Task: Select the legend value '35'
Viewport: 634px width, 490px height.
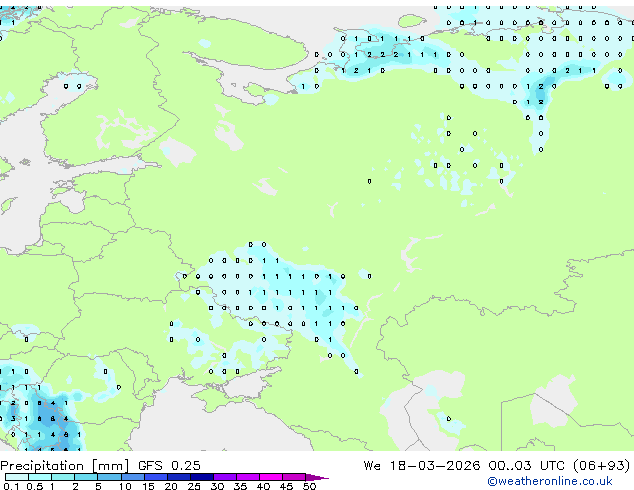Action: coord(240,486)
